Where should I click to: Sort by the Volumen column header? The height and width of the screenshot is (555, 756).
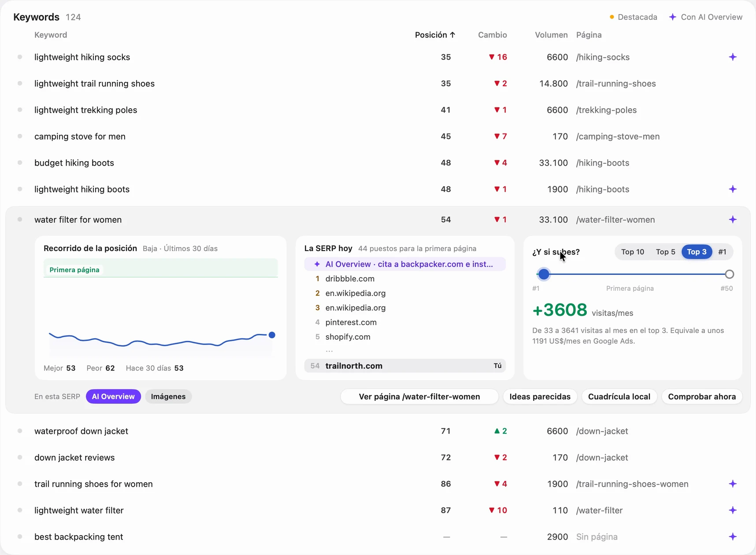551,35
